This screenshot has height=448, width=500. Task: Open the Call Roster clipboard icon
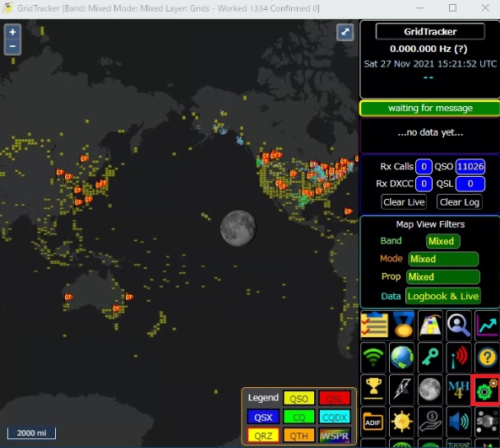pos(373,325)
